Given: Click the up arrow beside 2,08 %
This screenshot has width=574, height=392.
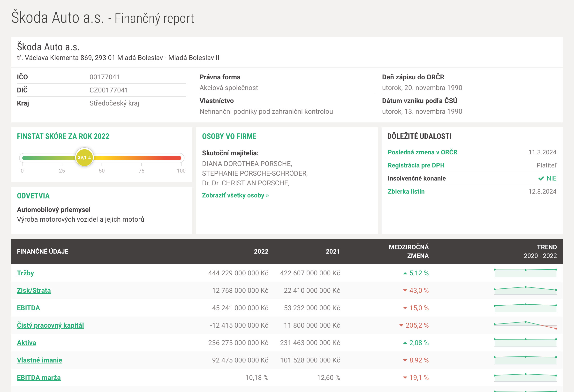Looking at the screenshot, I should pyautogui.click(x=405, y=343).
